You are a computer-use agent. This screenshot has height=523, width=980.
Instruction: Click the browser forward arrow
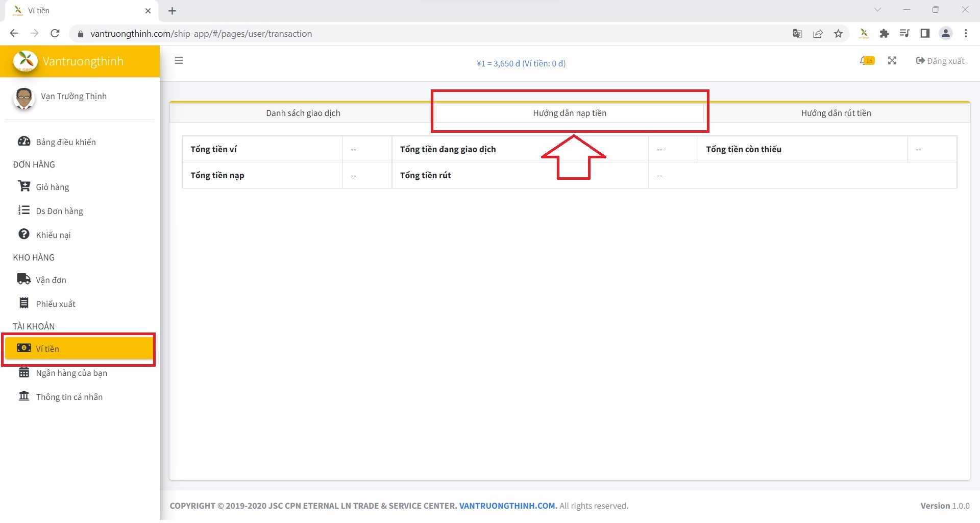coord(34,33)
